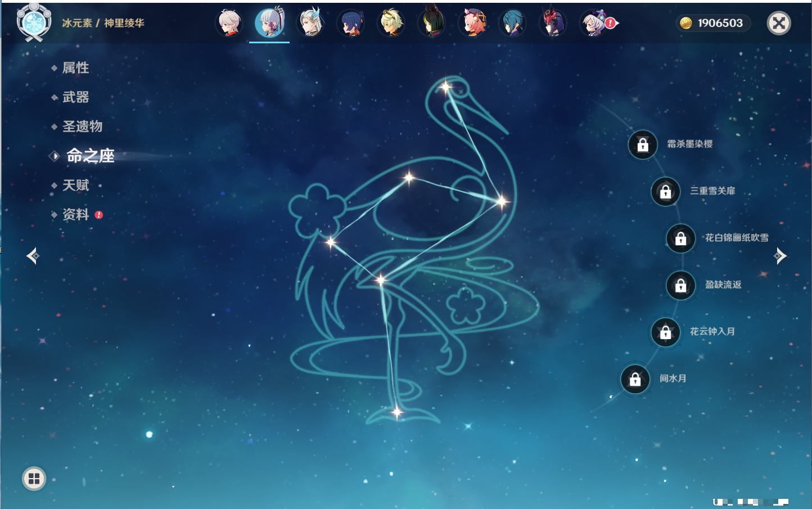Open the 武器 weapon tab
Viewport: 812px width, 509px height.
coord(75,97)
